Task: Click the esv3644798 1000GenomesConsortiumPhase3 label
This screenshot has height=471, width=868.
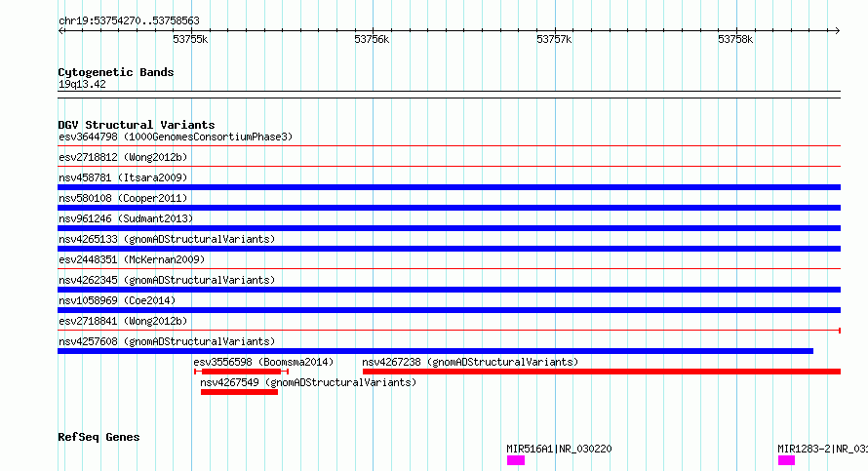Action: tap(176, 137)
